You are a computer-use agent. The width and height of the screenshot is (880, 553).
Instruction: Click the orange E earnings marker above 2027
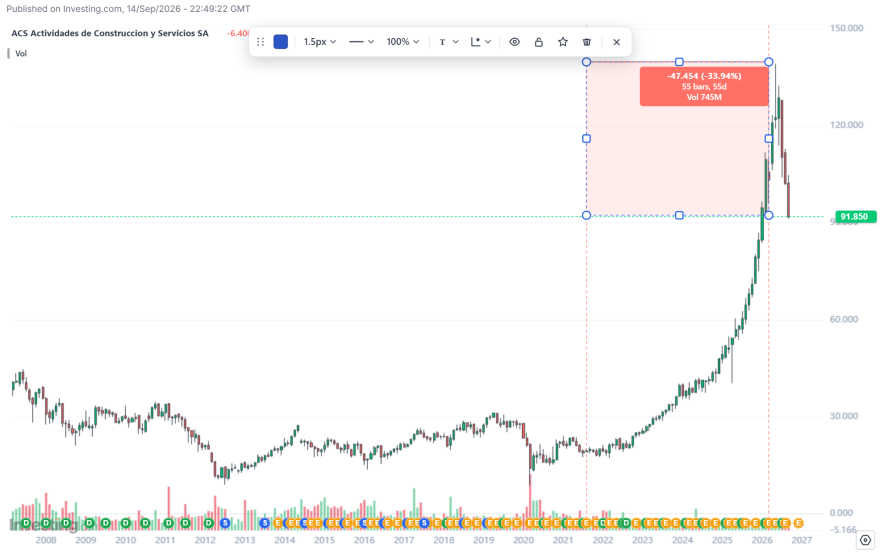pos(799,523)
